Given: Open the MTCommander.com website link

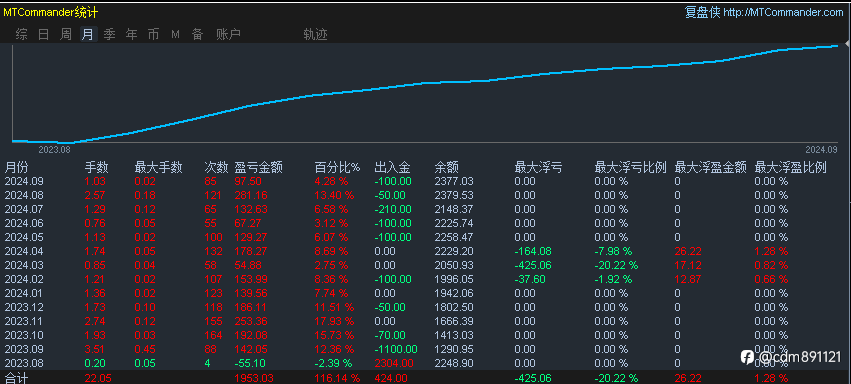Looking at the screenshot, I should pyautogui.click(x=784, y=12).
